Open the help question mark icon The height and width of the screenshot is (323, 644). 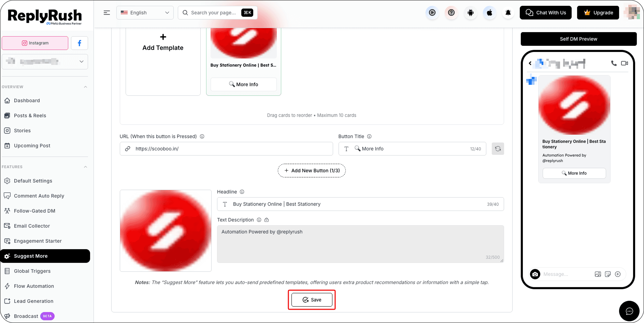(451, 13)
